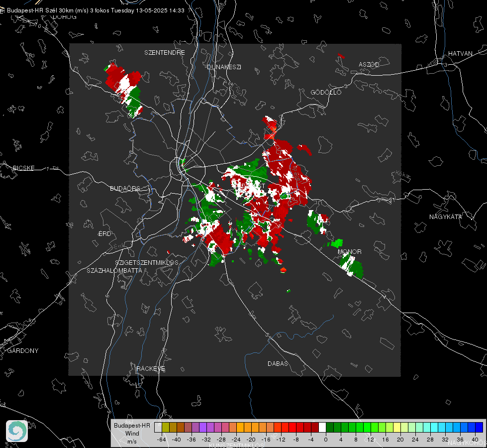Click the ASZOD town label
This screenshot has height=448, width=487.
pos(369,64)
